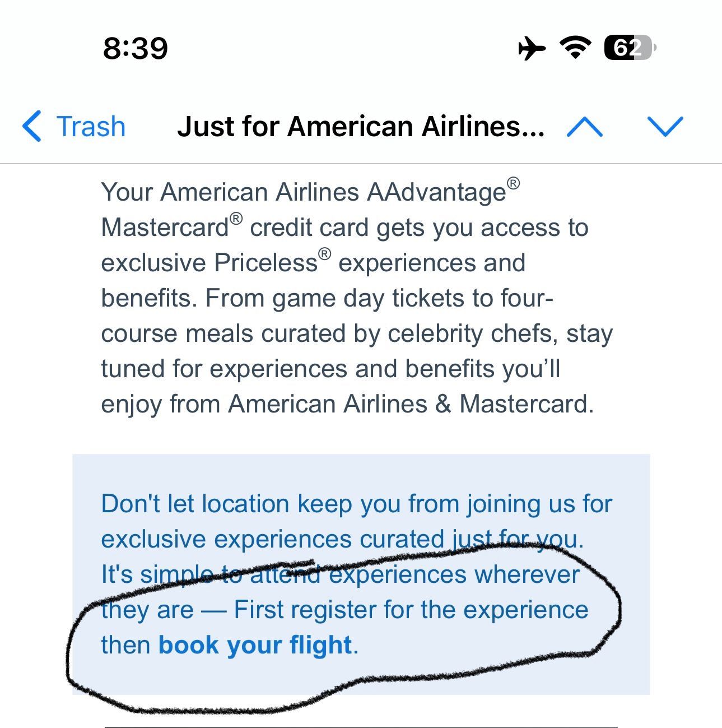Tap the airplane mode status icon
722x728 pixels.
(532, 48)
